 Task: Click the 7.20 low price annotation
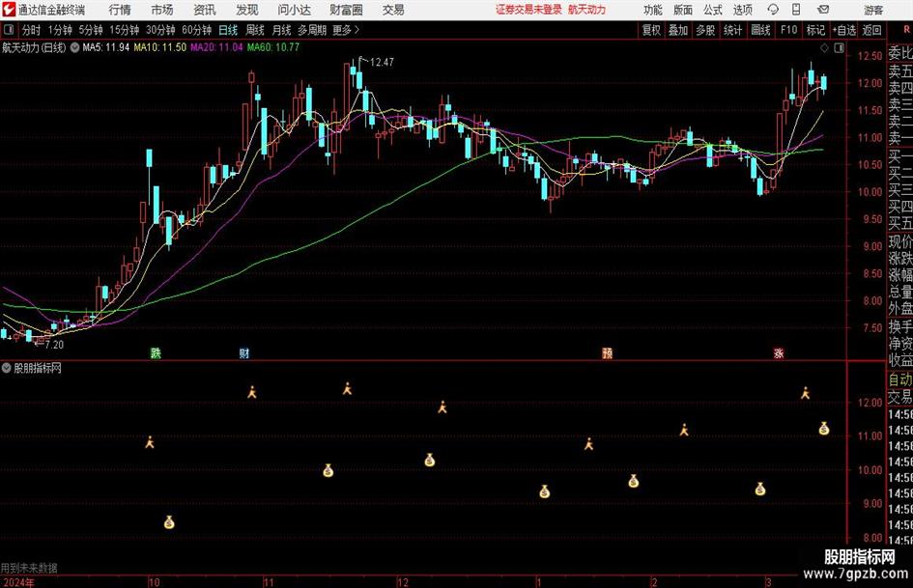coord(54,345)
